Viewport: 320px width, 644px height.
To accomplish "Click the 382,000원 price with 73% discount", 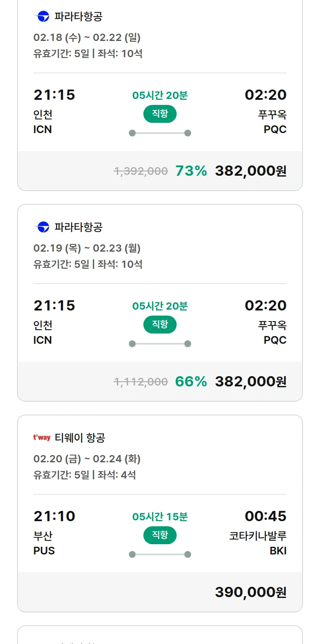I will tap(250, 171).
